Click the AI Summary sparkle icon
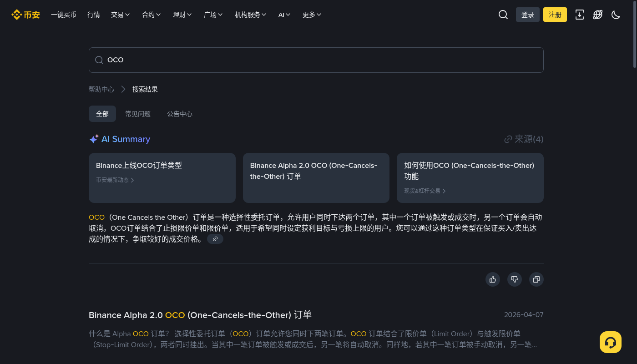 coord(94,139)
